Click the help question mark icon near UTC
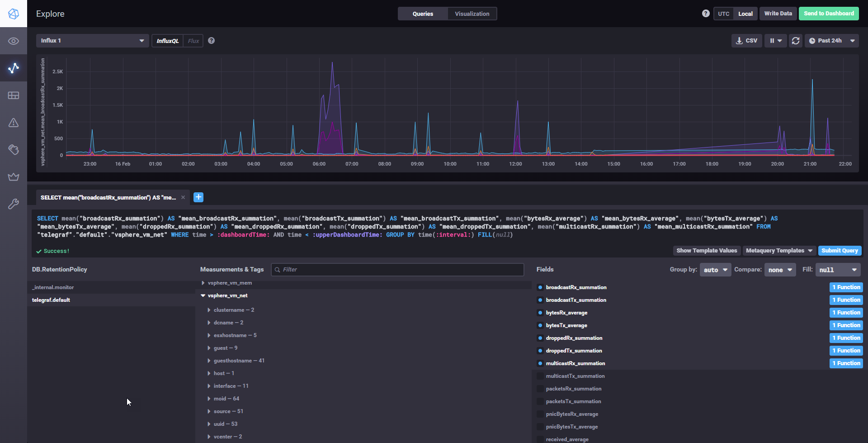Screen dimensions: 868x443 pos(706,14)
